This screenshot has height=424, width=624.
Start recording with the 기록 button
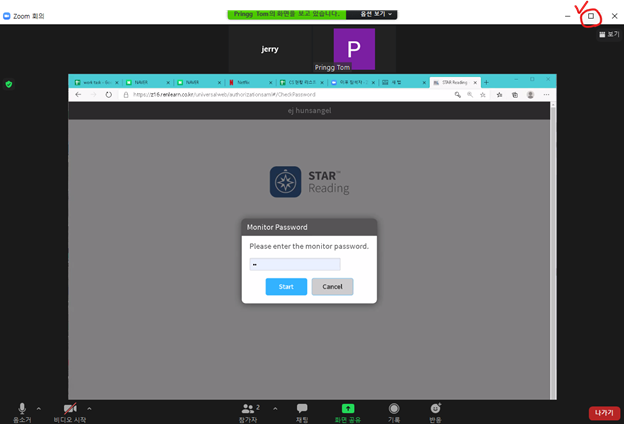[394, 412]
